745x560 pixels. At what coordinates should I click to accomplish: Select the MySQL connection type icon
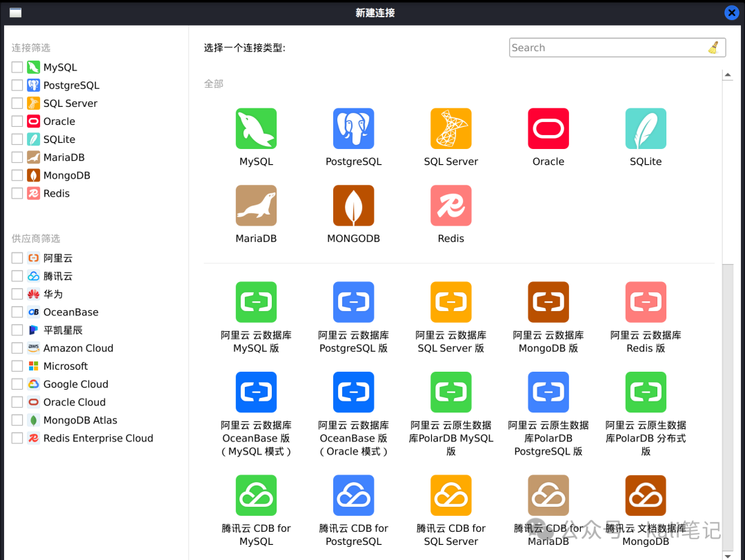(x=256, y=129)
